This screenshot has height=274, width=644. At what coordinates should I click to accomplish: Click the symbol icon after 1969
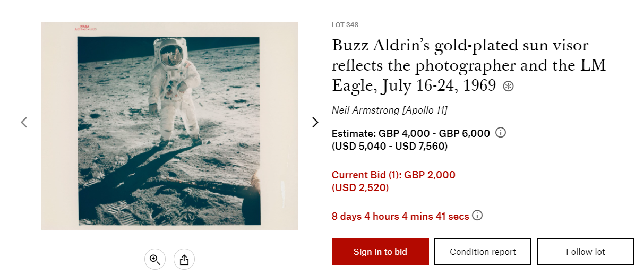508,87
